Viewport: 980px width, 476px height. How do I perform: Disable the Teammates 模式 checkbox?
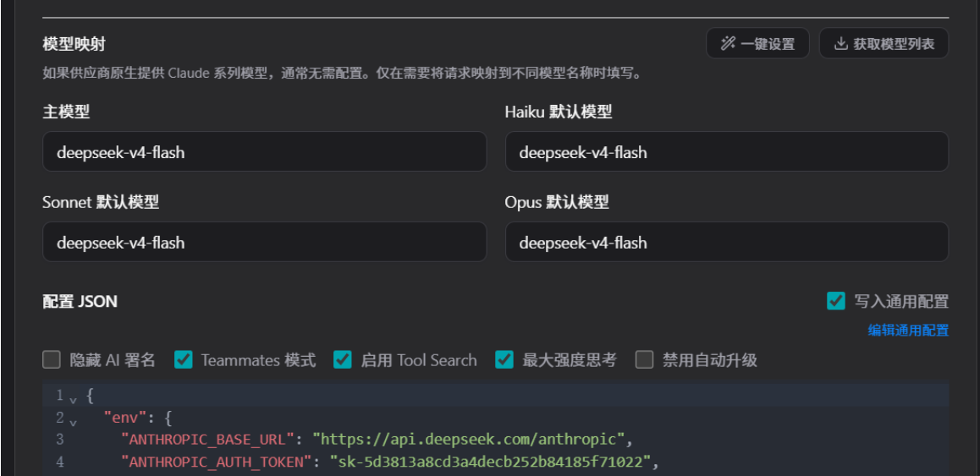pyautogui.click(x=183, y=360)
